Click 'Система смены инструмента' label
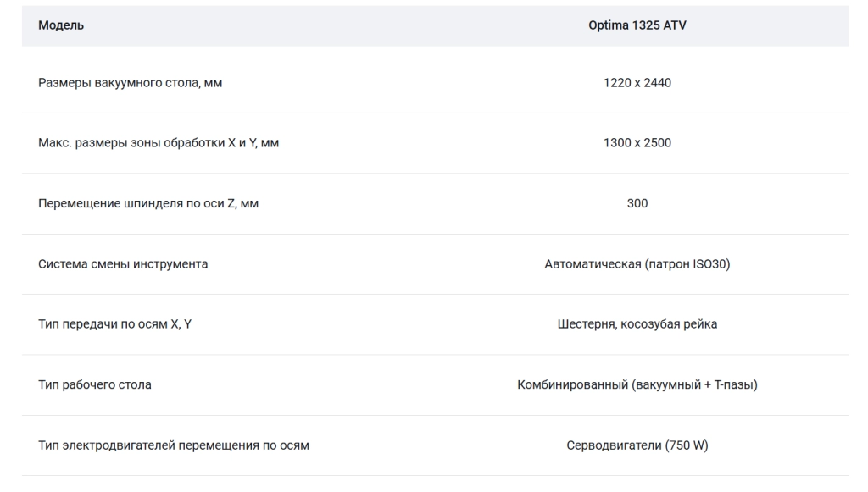Image resolution: width=868 pixels, height=492 pixels. (x=123, y=264)
